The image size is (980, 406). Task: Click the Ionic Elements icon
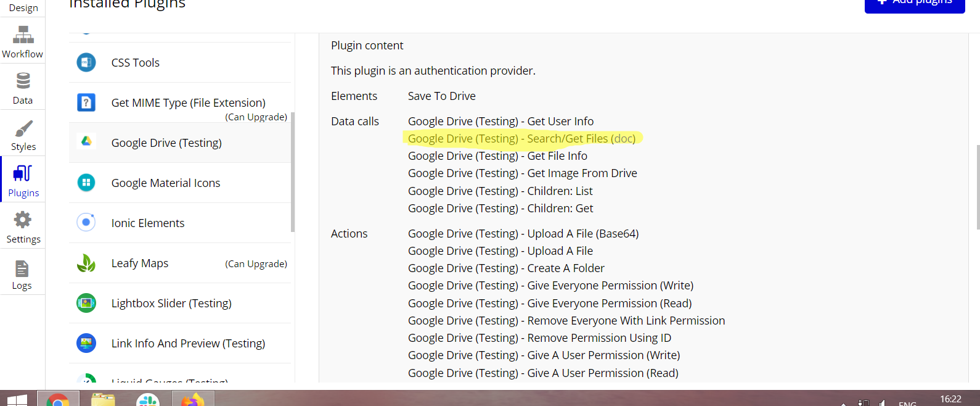tap(86, 223)
